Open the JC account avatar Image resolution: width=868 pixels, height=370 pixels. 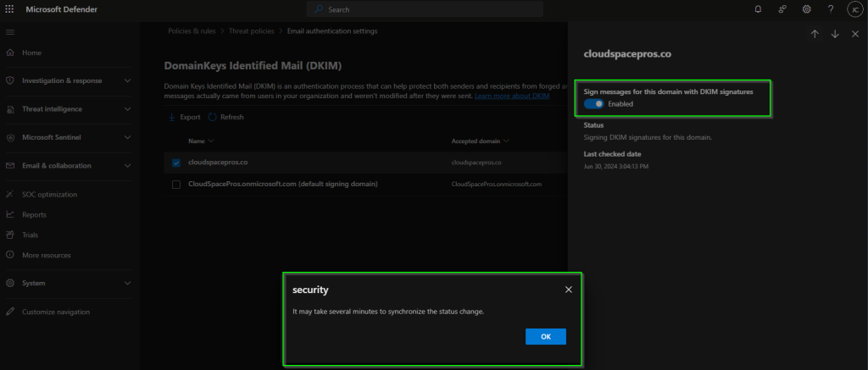[x=855, y=9]
